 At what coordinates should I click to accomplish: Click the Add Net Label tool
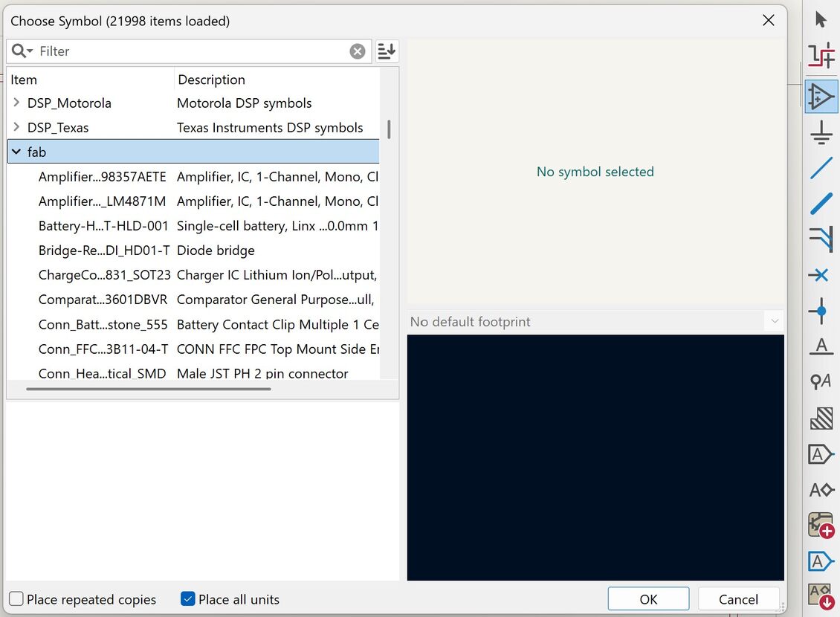(821, 346)
